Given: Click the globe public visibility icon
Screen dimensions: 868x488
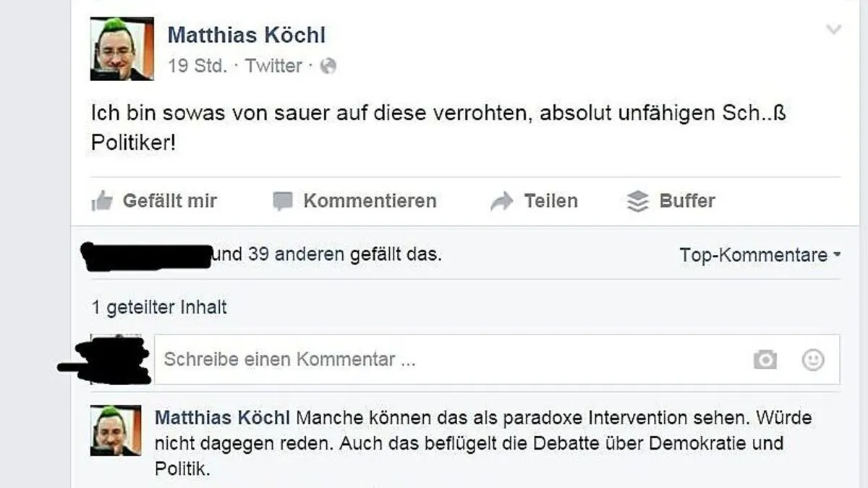Looking at the screenshot, I should (328, 66).
